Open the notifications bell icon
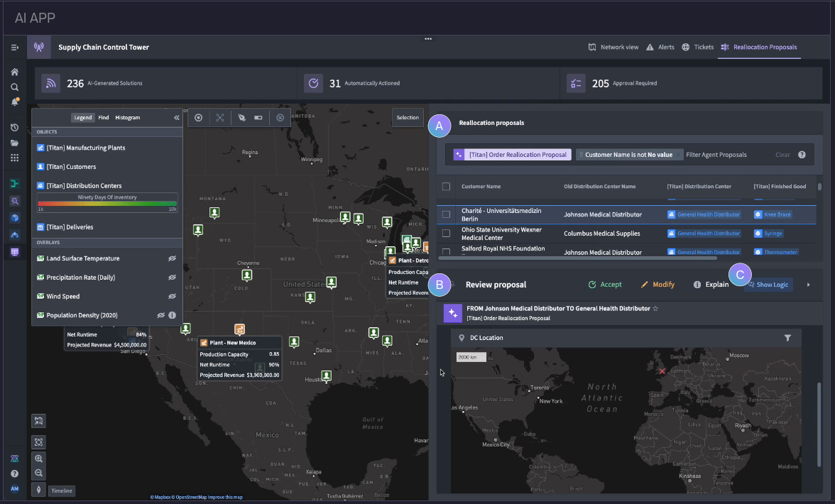 (14, 102)
